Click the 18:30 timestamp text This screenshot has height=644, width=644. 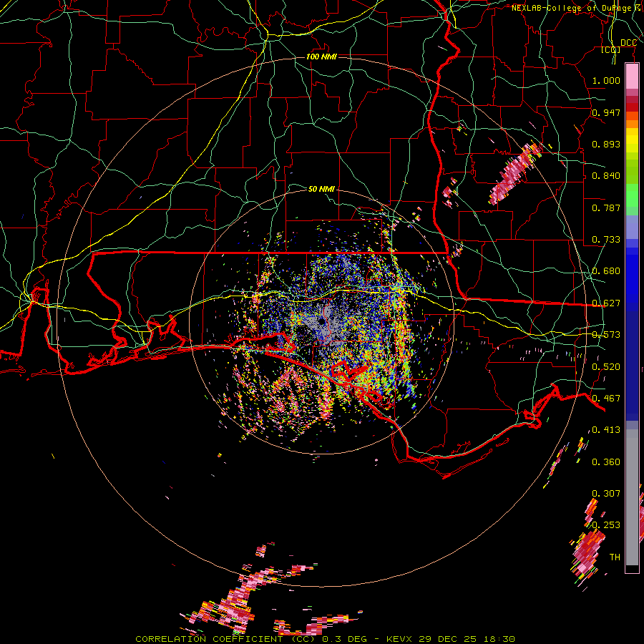point(499,639)
